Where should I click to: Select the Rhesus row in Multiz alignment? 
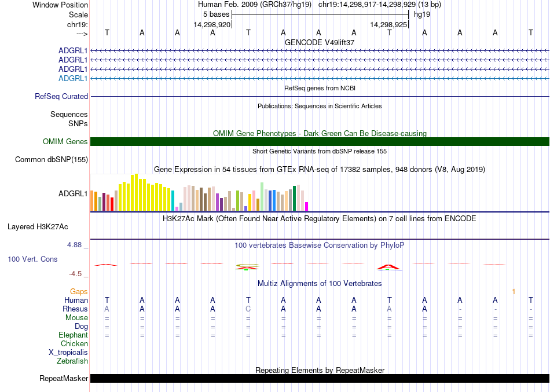point(75,309)
